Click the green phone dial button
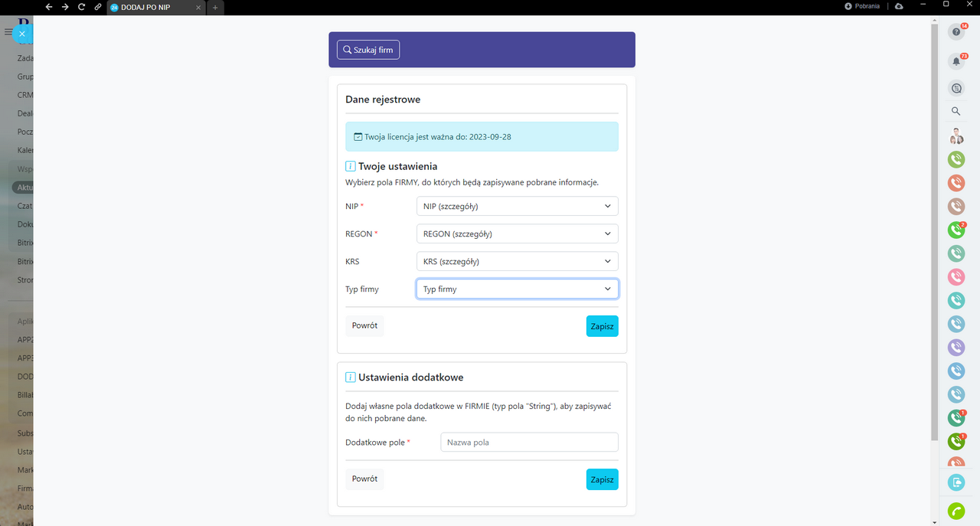The height and width of the screenshot is (526, 980). point(955,511)
